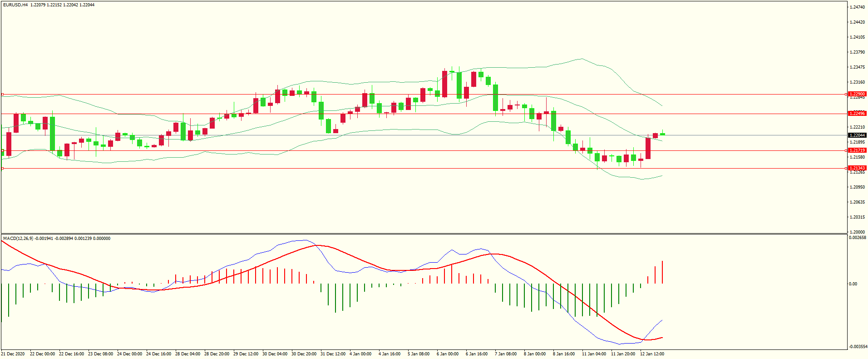Viewport: 868px width, 359px height.
Task: Click the 1.24740 value on price scale
Action: point(857,7)
